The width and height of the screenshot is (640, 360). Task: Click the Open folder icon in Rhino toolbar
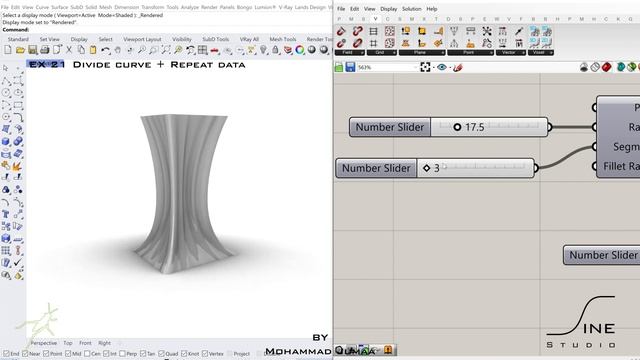pos(20,50)
